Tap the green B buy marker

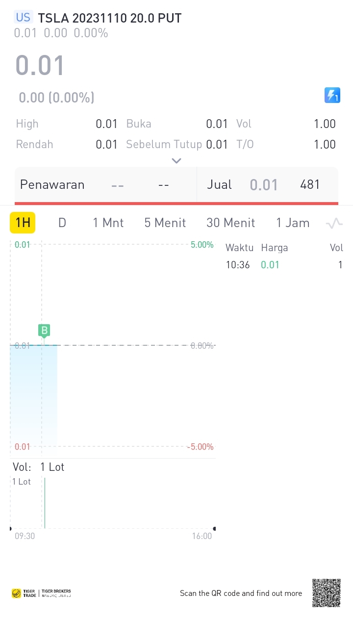point(44,331)
